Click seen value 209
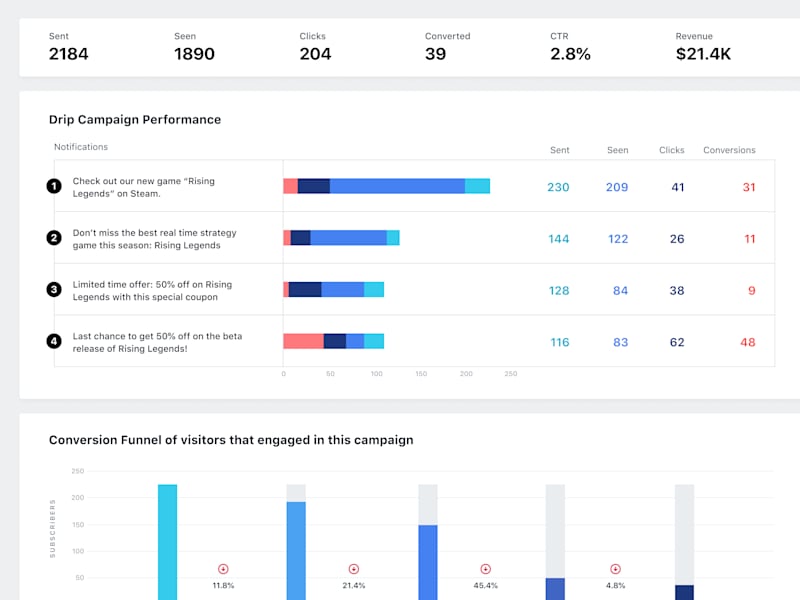The height and width of the screenshot is (600, 800). [617, 187]
